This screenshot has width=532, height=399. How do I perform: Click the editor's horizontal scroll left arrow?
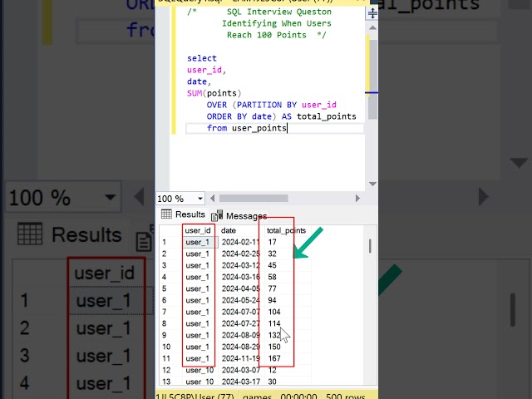(x=213, y=199)
